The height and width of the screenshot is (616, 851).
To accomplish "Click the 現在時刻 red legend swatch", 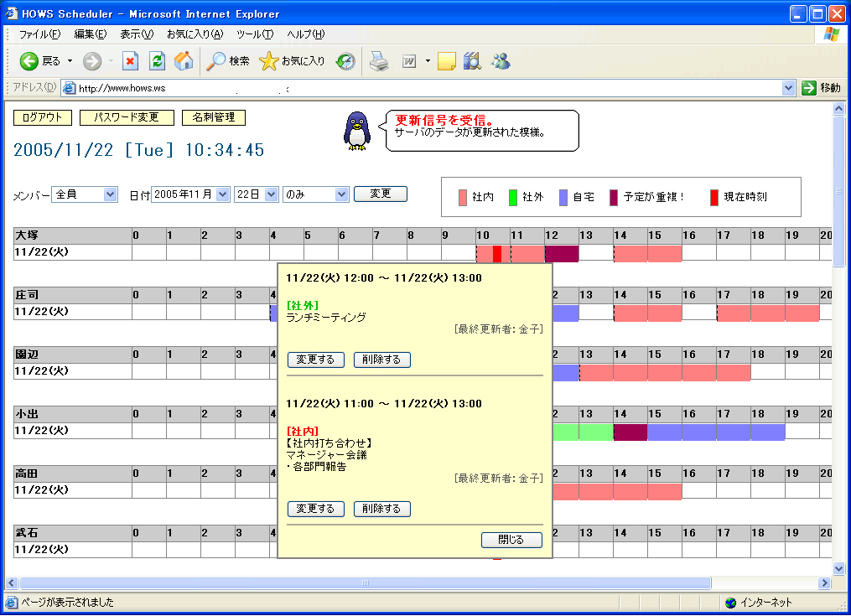I will (x=714, y=197).
